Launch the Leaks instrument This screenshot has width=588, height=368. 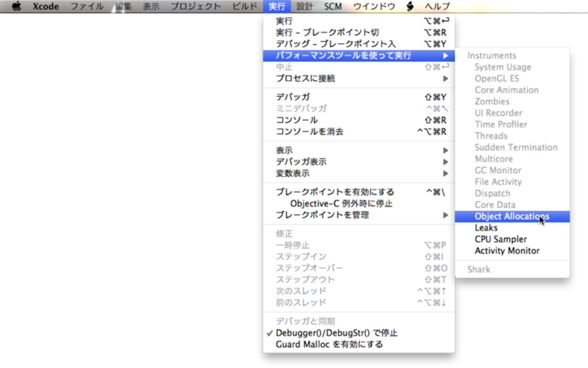512,228
